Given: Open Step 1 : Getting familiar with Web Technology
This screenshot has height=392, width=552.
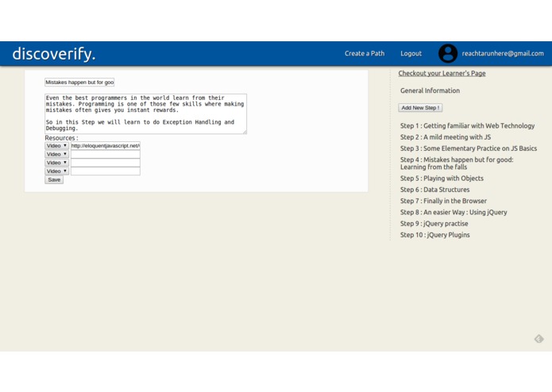Looking at the screenshot, I should (467, 126).
